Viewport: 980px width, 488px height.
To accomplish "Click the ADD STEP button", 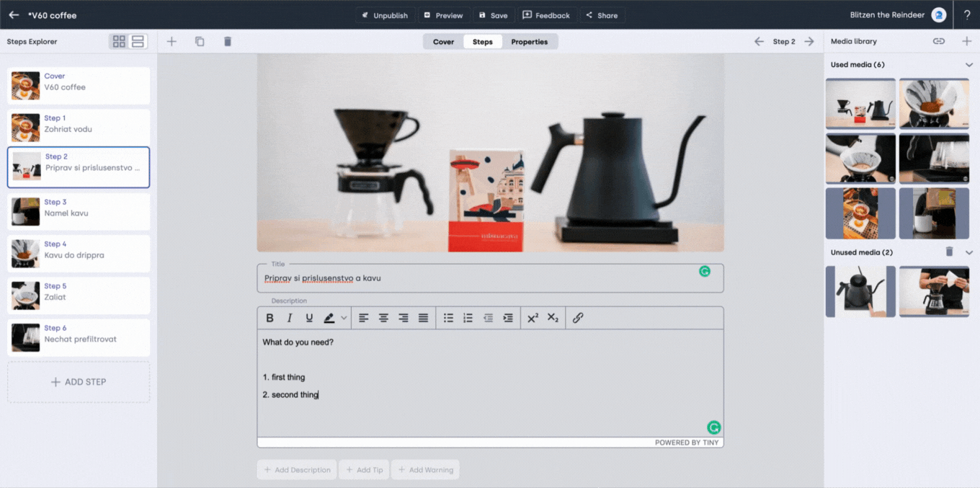I will (x=79, y=382).
